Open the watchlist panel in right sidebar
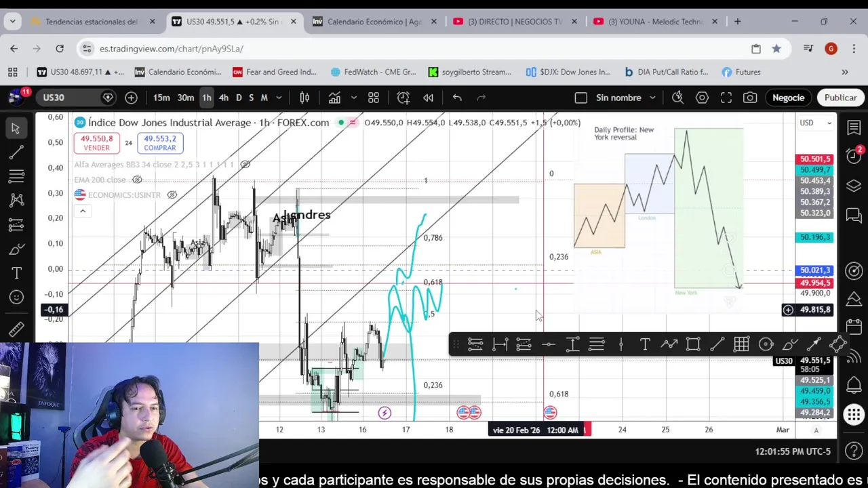868x488 pixels. [854, 127]
